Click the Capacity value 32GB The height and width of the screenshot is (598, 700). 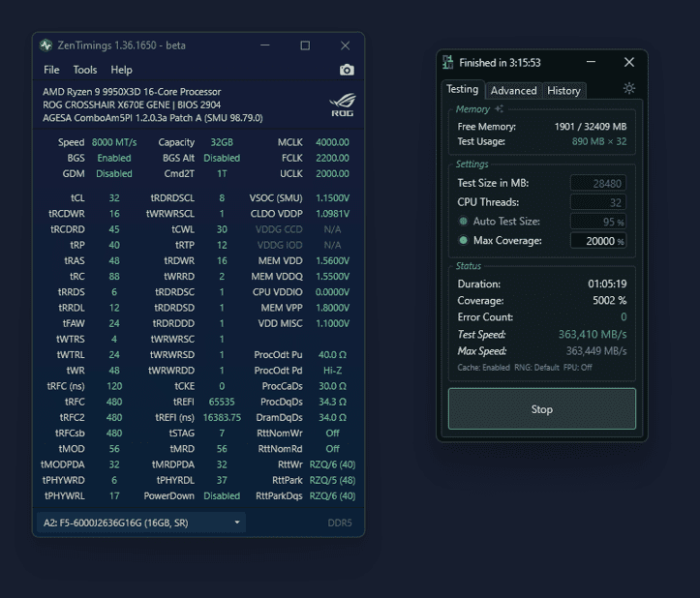click(222, 142)
